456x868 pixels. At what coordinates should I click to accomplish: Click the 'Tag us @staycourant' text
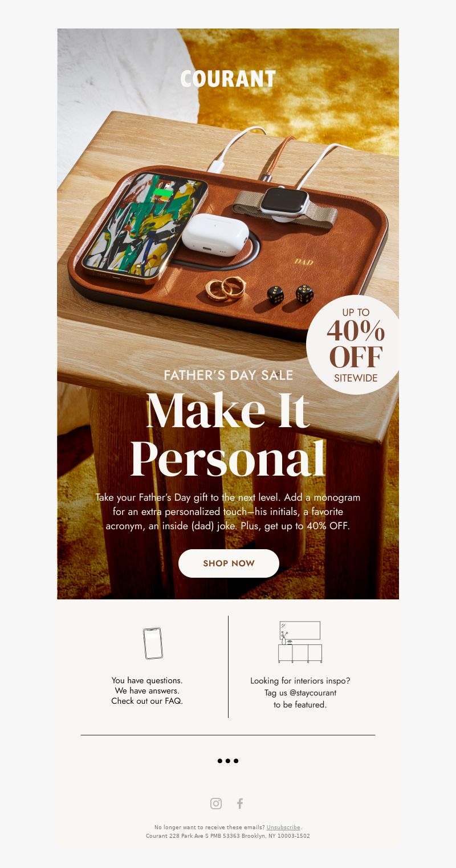click(300, 693)
